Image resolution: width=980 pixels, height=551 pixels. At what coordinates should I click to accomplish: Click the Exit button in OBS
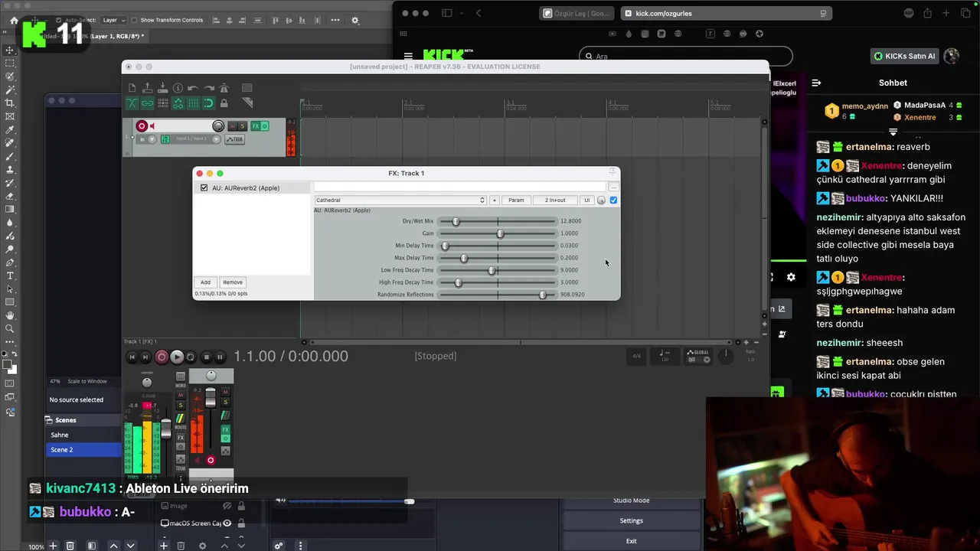pyautogui.click(x=632, y=541)
